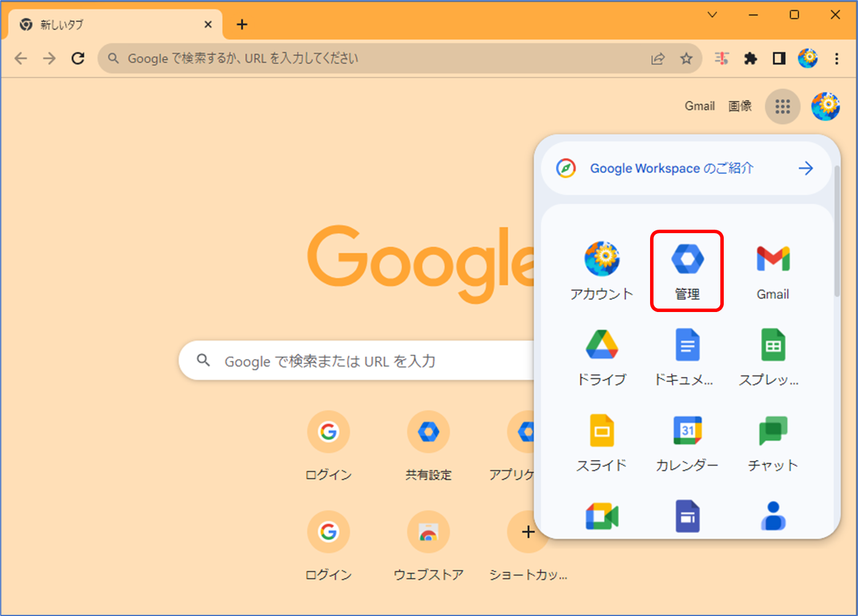Click the apps panel scrollbar
The image size is (858, 616).
[x=837, y=231]
